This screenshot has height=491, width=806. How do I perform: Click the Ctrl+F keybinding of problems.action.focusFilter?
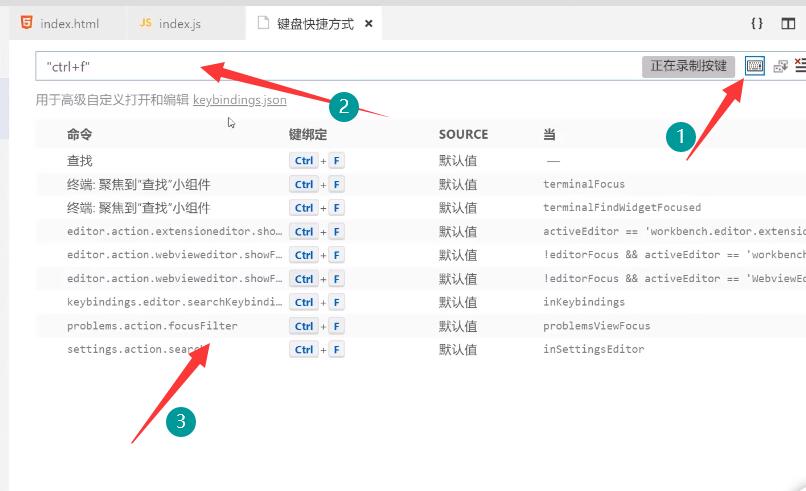coord(317,326)
